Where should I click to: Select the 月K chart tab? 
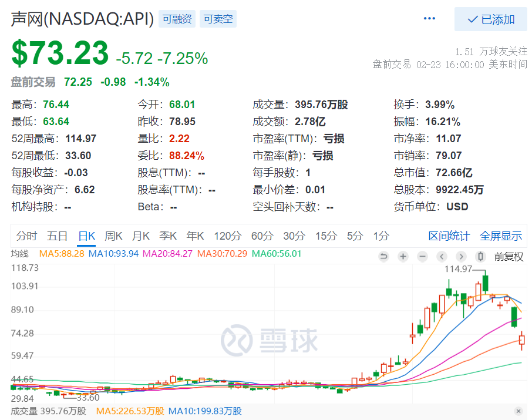point(141,236)
